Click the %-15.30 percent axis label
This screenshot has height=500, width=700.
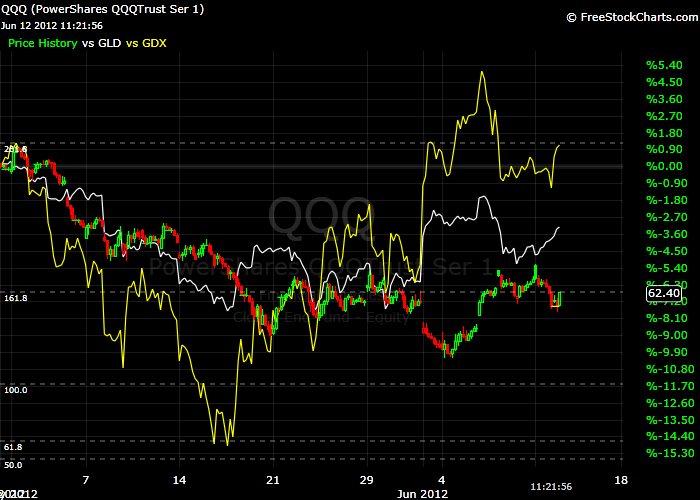tap(670, 453)
